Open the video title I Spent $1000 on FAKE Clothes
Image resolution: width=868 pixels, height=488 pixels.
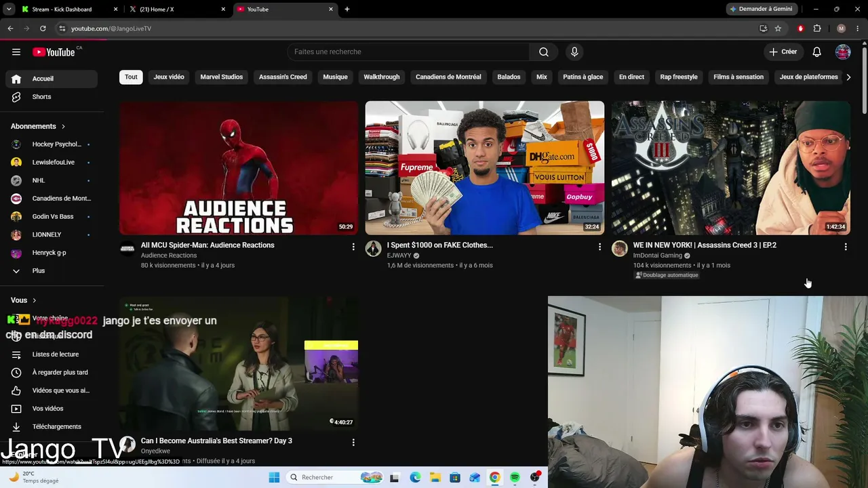(440, 245)
